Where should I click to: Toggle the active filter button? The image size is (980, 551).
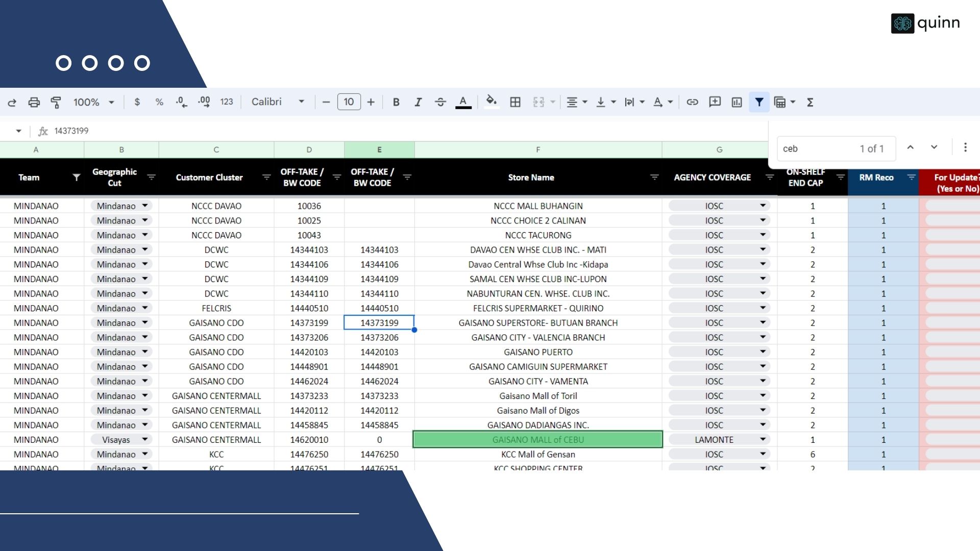click(x=759, y=102)
